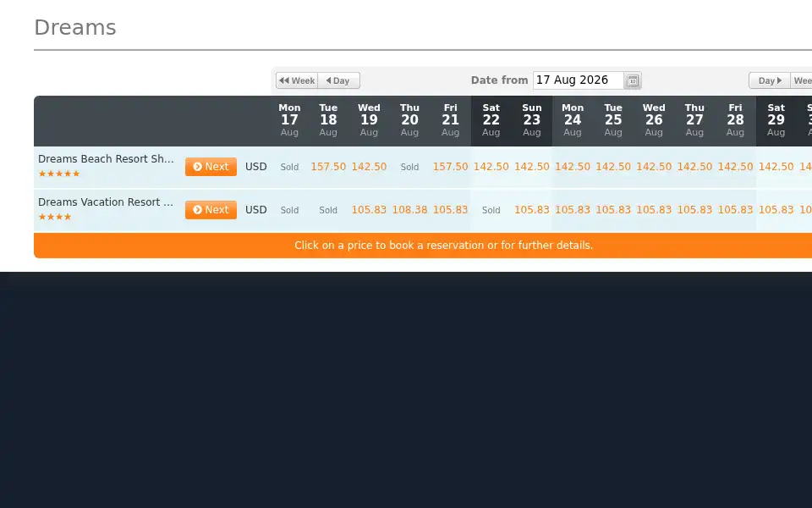812x508 pixels.
Task: Select Beach Resort 142.50 price on Tue 25
Action: point(613,167)
